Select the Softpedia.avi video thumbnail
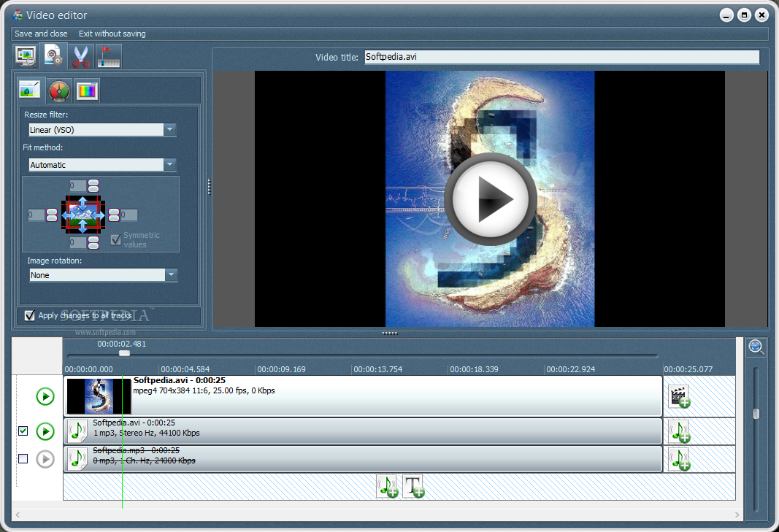 tap(99, 396)
